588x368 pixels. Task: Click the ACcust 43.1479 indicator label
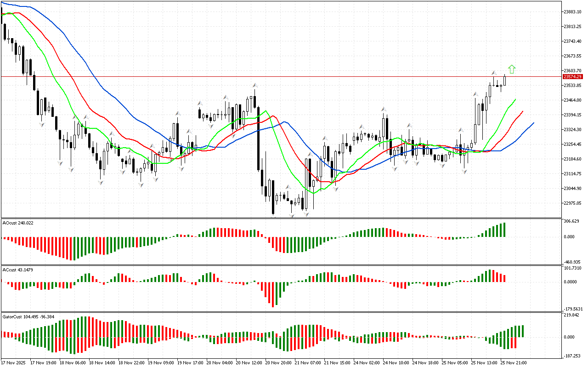coord(18,270)
